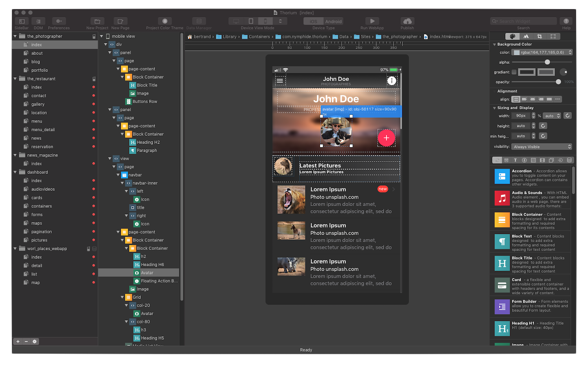Switch to small phone device view mode
The width and height of the screenshot is (588, 368).
[280, 21]
